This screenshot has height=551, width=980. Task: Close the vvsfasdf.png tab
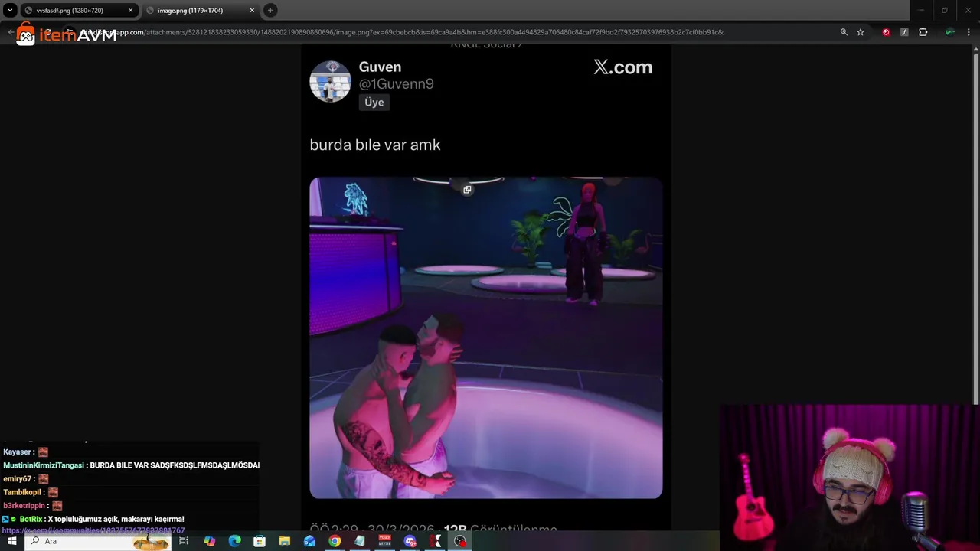coord(130,11)
